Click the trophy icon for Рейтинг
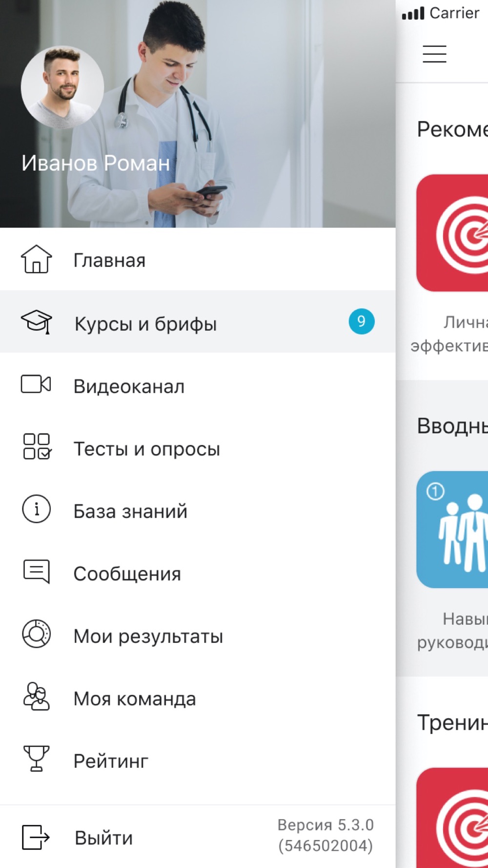The height and width of the screenshot is (868, 488). pos(36,759)
